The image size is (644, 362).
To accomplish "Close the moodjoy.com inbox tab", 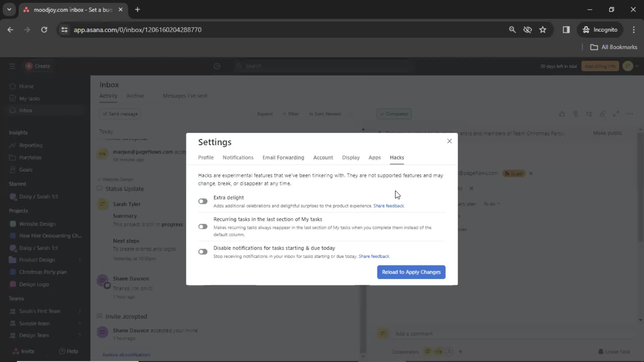I will (120, 9).
